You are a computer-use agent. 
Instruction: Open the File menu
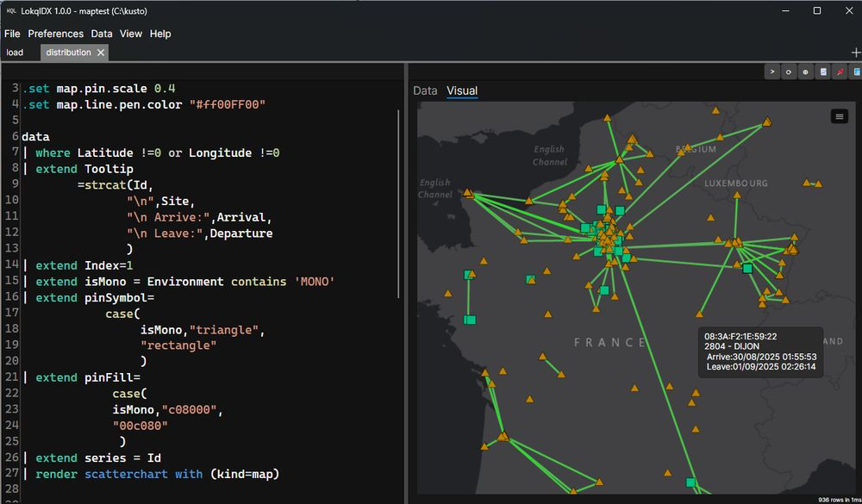[12, 34]
